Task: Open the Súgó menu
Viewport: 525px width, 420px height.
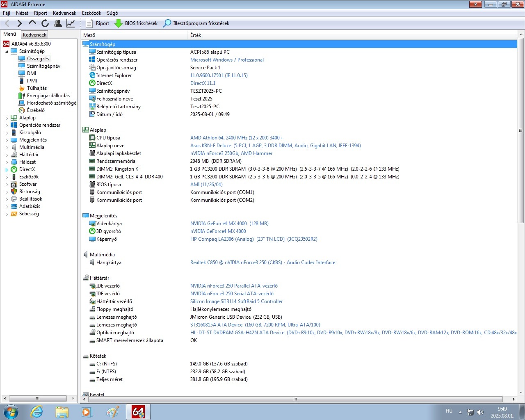Action: coord(112,13)
